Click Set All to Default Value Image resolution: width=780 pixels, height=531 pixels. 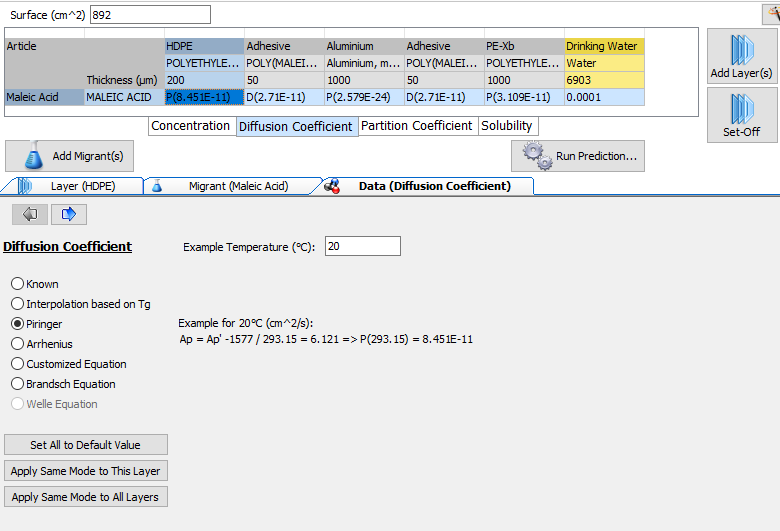(85, 445)
